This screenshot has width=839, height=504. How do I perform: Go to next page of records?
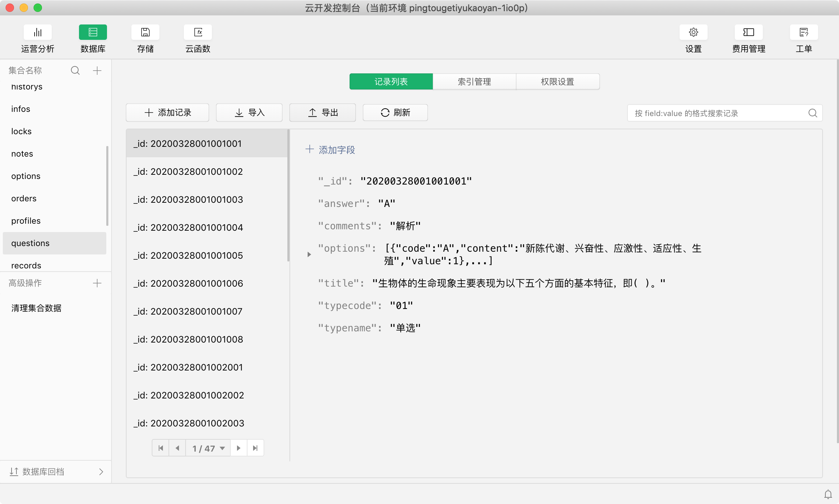click(x=239, y=448)
